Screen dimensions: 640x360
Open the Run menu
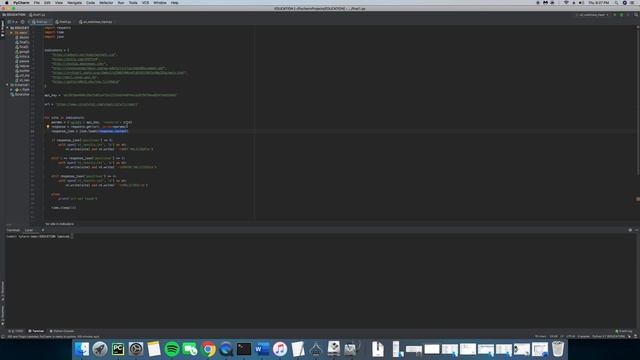pos(121,2)
